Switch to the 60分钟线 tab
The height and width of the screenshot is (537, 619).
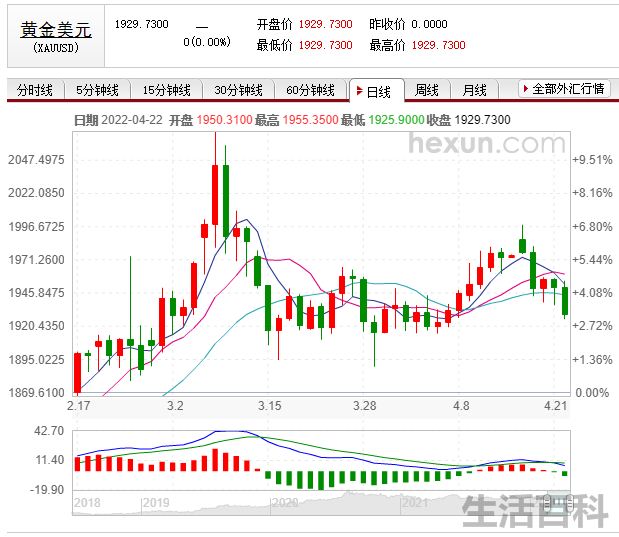pyautogui.click(x=311, y=90)
